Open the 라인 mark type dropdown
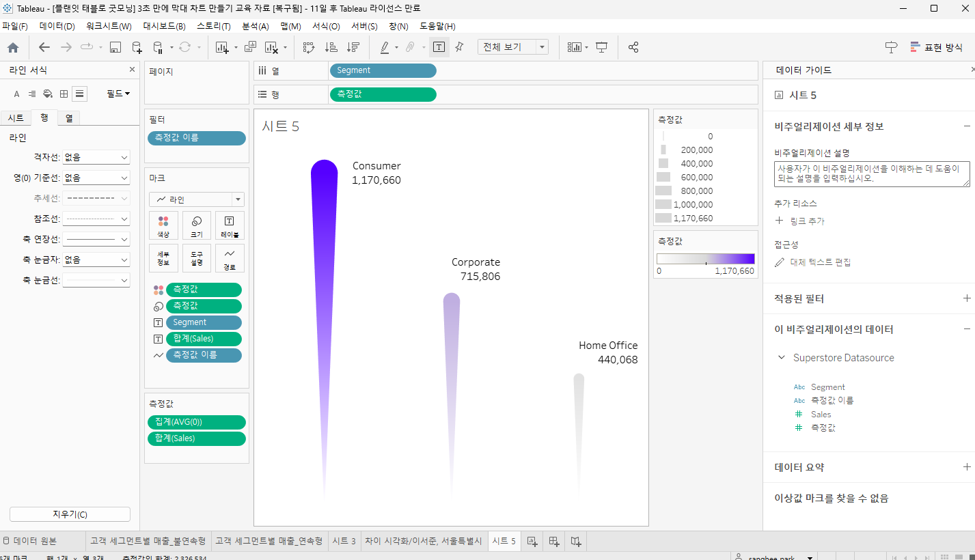This screenshot has height=560, width=975. click(x=197, y=199)
